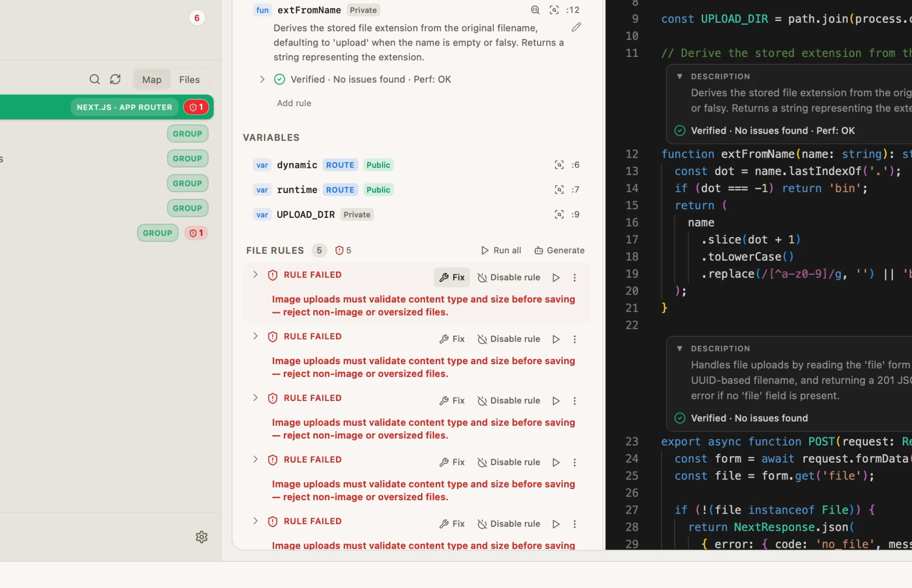
Task: Open the more-options menu of the first failed rule
Action: tap(575, 278)
